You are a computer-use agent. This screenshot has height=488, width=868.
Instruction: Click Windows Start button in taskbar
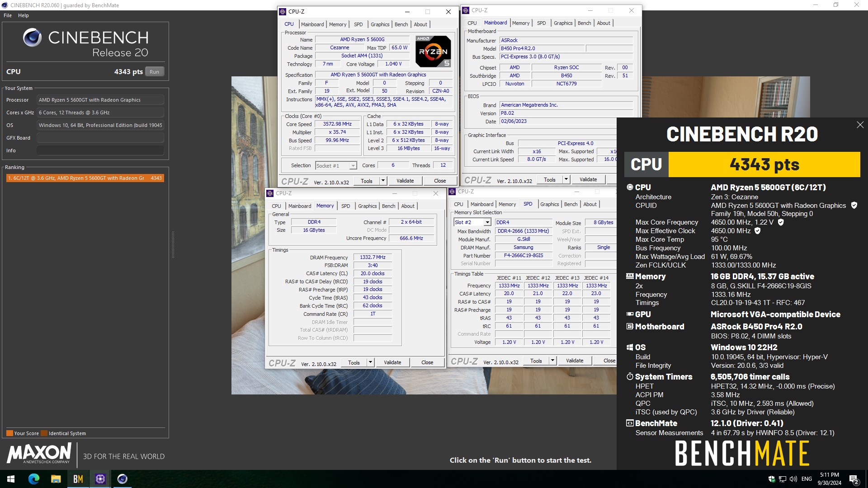[x=11, y=479]
